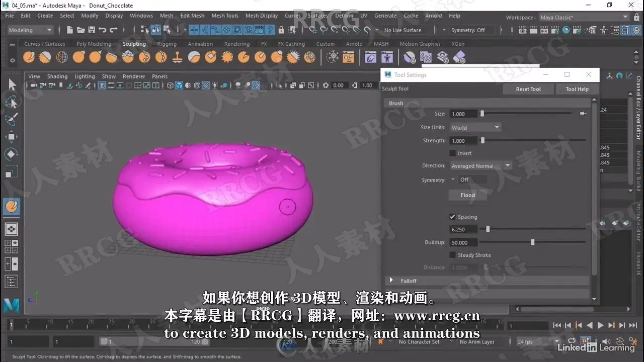Click the Reset Tool button
The image size is (644, 362).
(x=528, y=89)
